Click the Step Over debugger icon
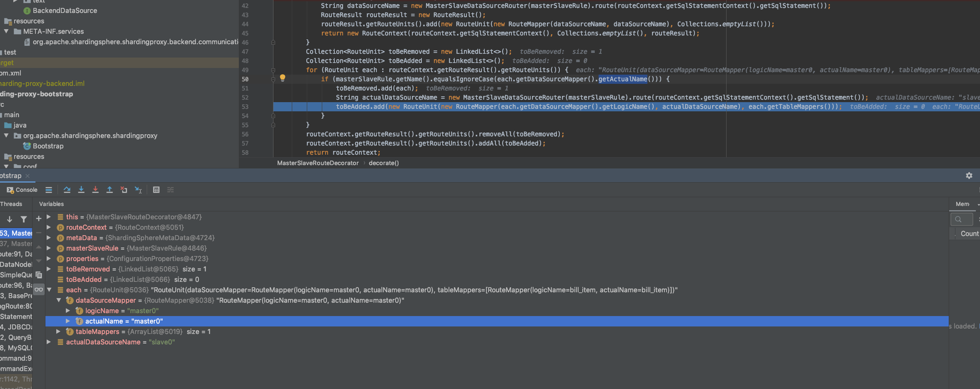Image resolution: width=980 pixels, height=389 pixels. coord(67,190)
